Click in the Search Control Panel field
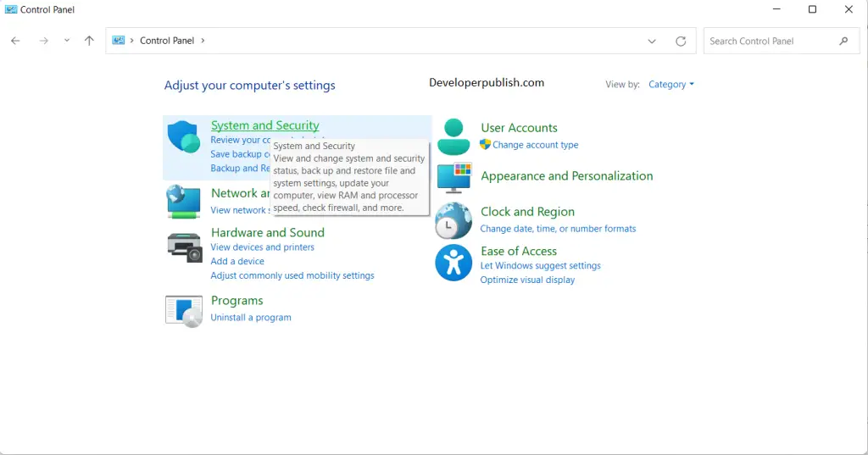 pos(782,41)
